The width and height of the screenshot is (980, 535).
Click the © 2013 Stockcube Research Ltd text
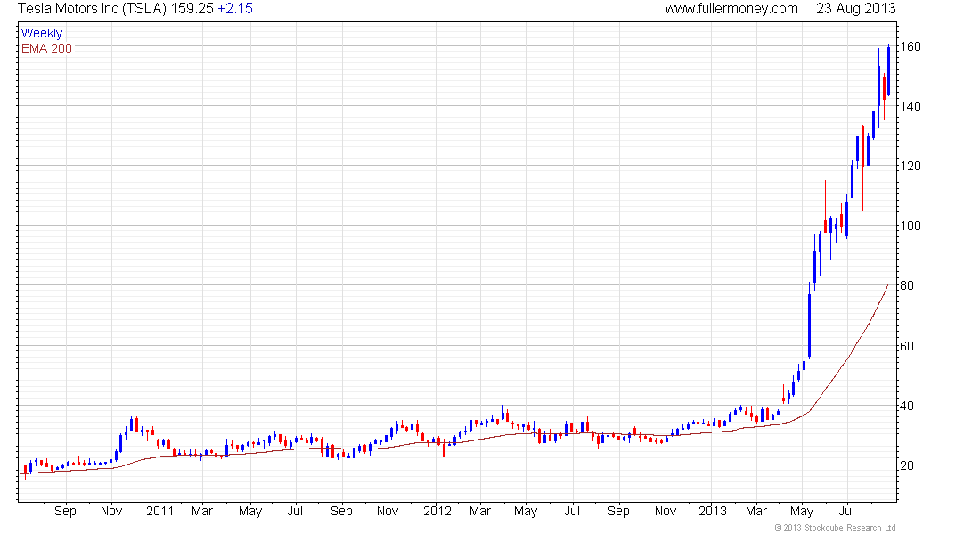[835, 528]
